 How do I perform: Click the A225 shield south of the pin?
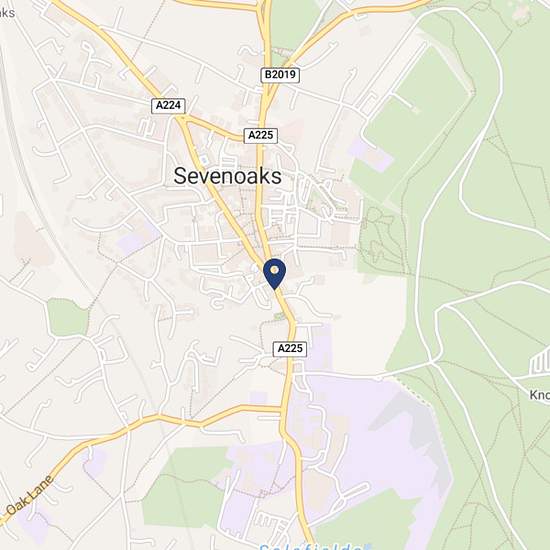tap(290, 349)
